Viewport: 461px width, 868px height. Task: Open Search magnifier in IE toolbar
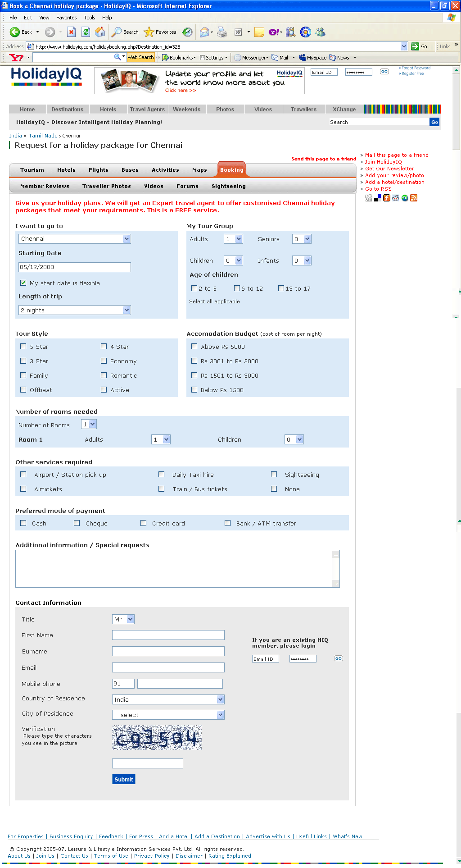[x=125, y=32]
